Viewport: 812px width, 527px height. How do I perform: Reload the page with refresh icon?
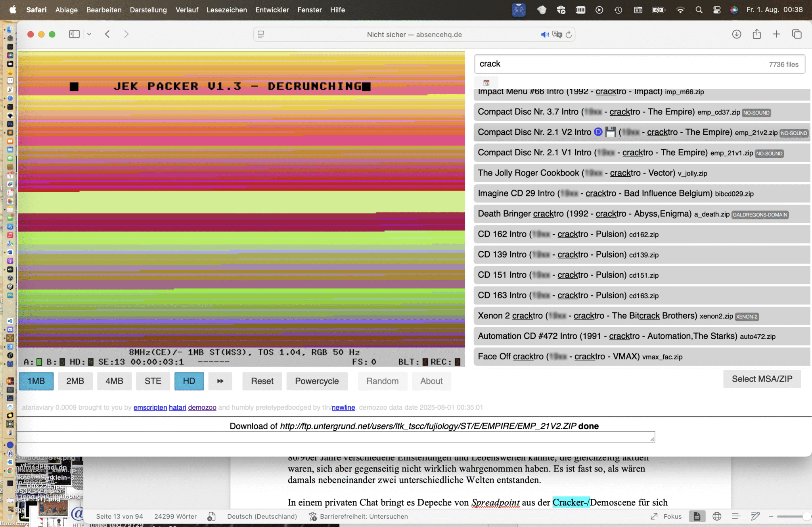[569, 34]
